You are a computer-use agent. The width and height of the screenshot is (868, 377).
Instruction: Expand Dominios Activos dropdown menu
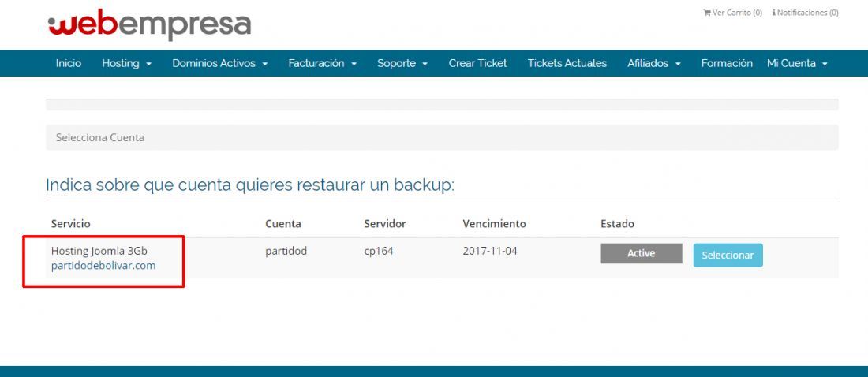(220, 63)
